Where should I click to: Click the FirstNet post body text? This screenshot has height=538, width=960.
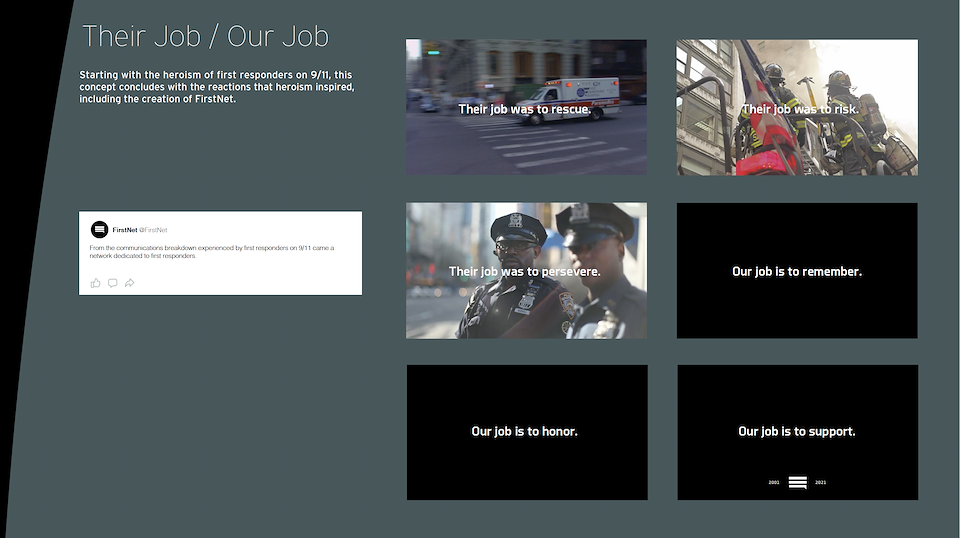212,252
